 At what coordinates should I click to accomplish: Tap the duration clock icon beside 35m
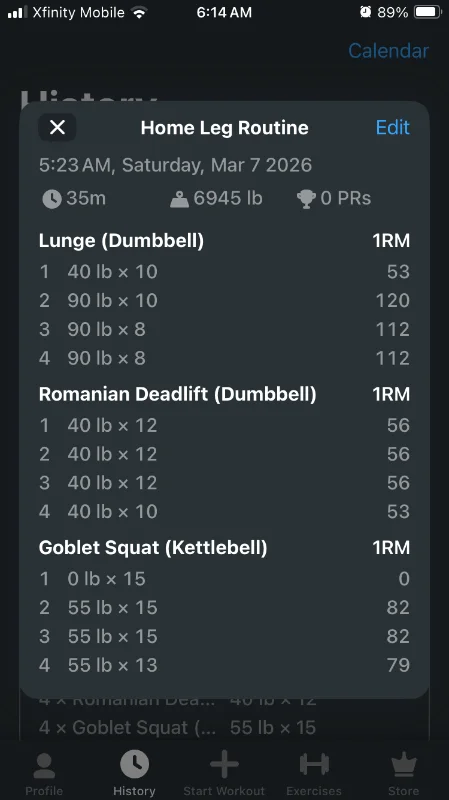[52, 198]
